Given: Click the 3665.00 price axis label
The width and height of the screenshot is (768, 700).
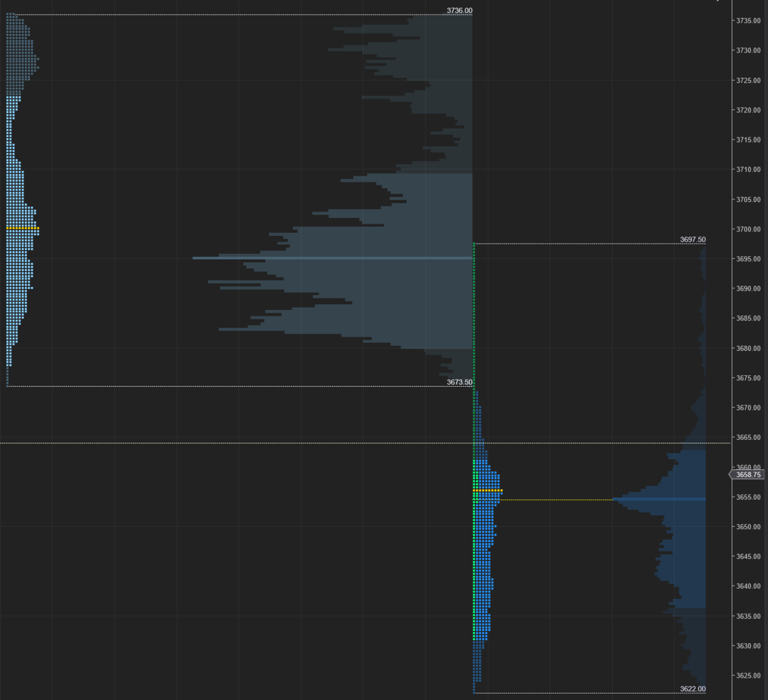Looking at the screenshot, I should pos(748,437).
